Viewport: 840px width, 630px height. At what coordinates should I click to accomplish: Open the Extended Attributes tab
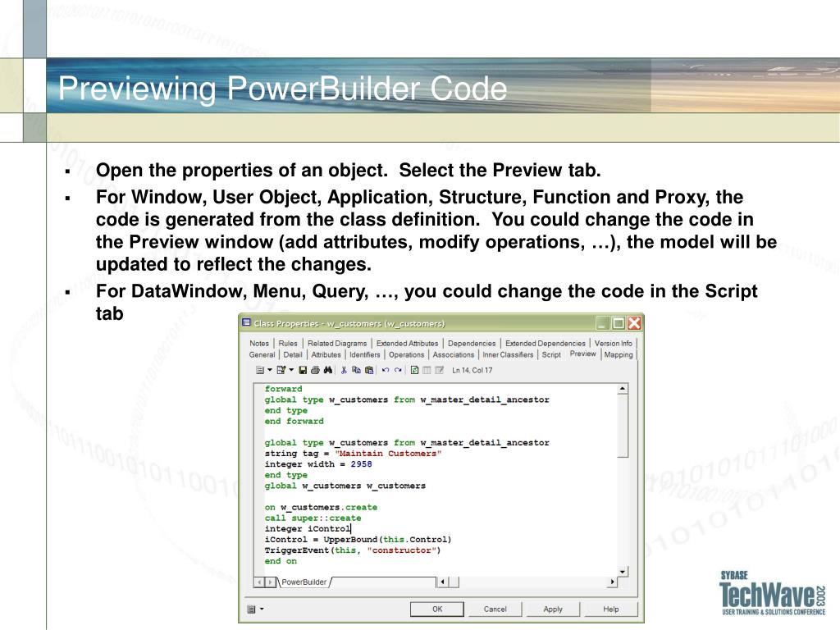coord(407,344)
